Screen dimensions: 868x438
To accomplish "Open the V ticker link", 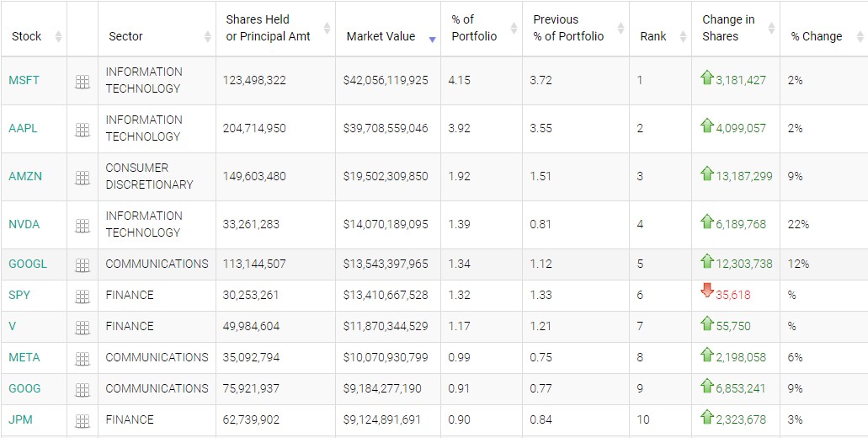I will coord(13,326).
